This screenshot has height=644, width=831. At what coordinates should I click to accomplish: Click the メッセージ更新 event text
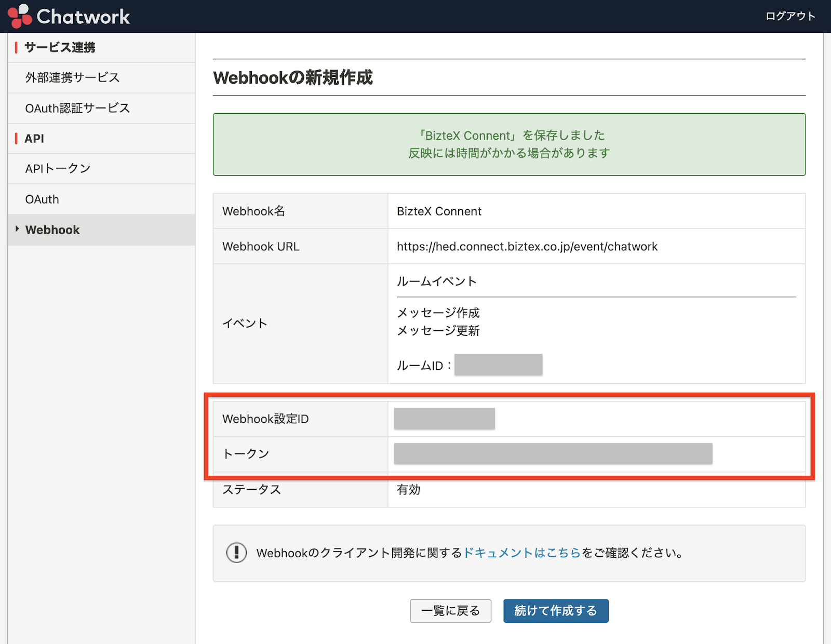click(x=438, y=331)
